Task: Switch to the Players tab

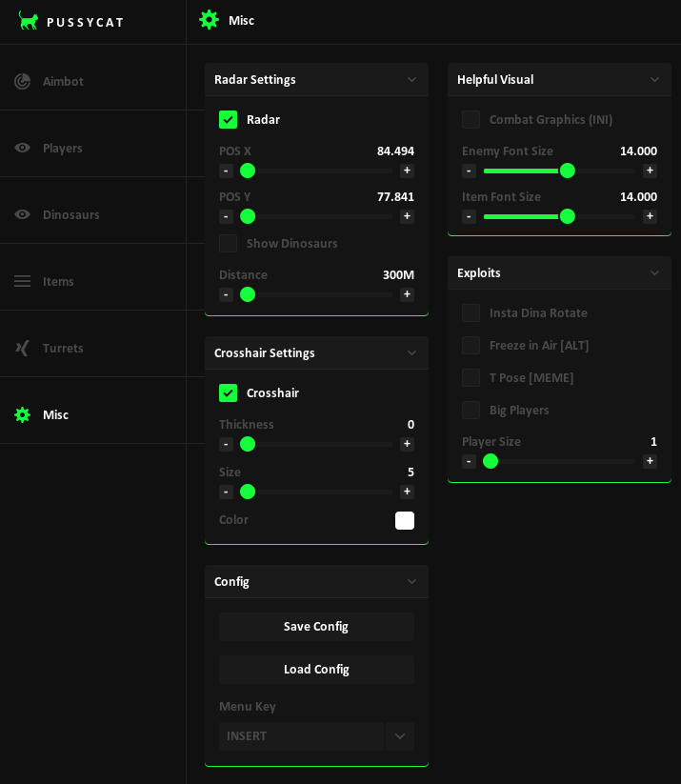Action: 63,148
